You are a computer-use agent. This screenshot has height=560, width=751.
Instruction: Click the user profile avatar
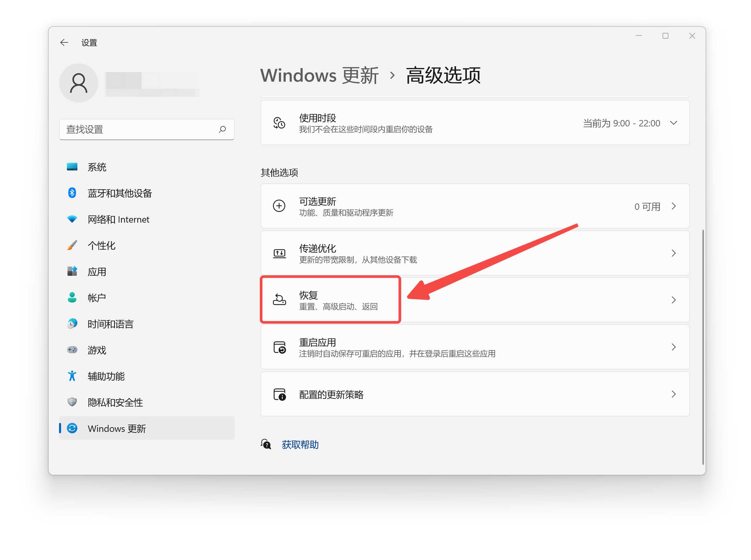(78, 83)
